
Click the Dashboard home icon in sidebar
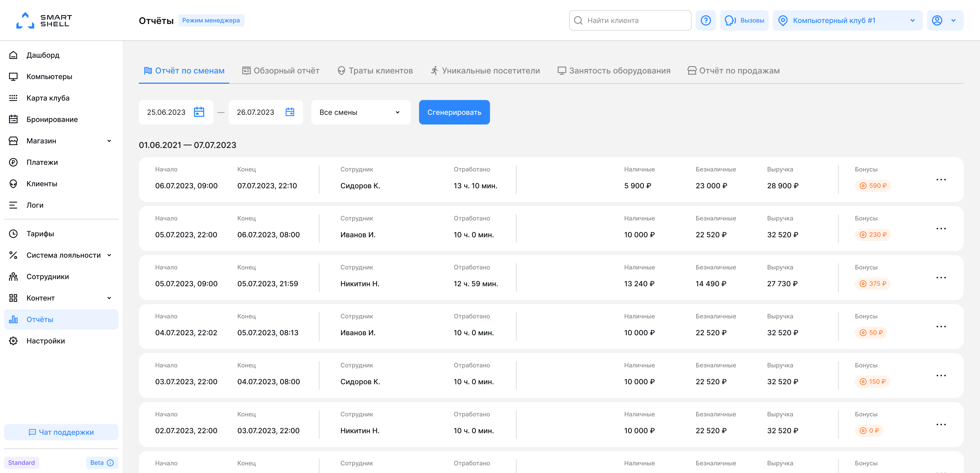point(13,55)
